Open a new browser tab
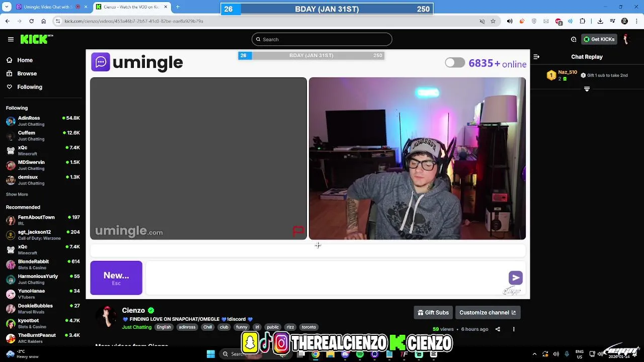The image size is (644, 362). pyautogui.click(x=178, y=7)
